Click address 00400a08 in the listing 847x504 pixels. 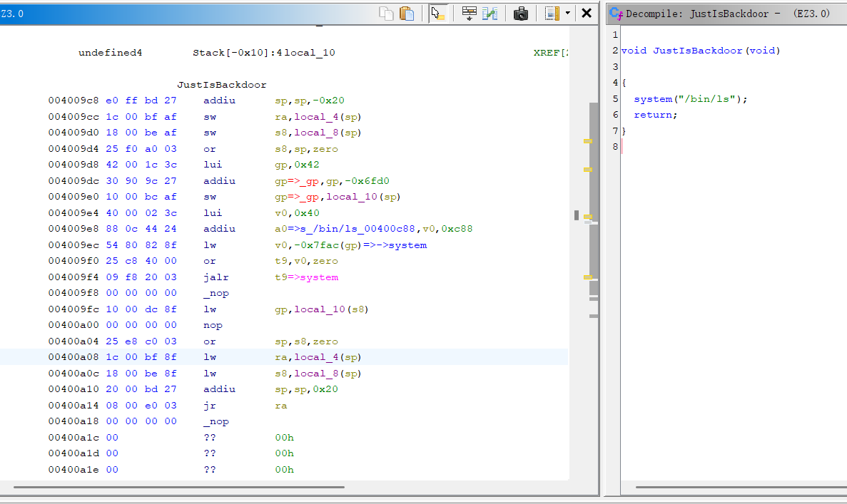73,357
